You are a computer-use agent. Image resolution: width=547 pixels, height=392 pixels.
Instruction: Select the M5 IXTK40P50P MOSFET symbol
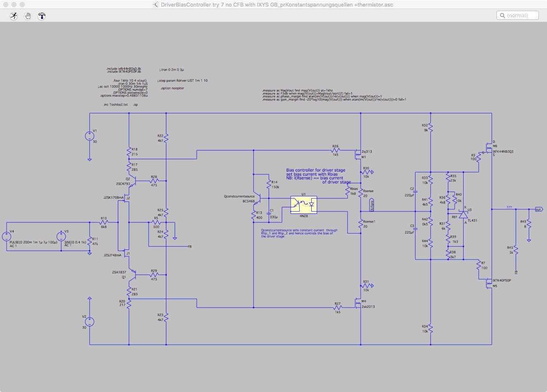pyautogui.click(x=489, y=283)
